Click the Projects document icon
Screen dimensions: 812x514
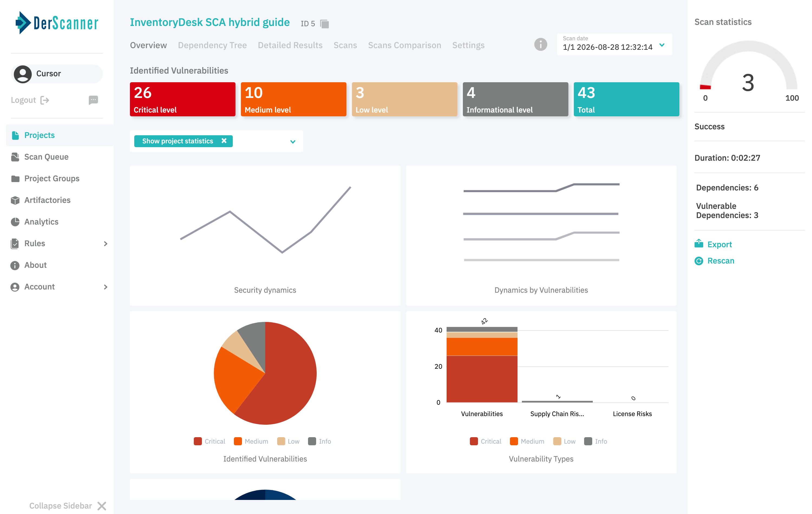[x=15, y=135]
